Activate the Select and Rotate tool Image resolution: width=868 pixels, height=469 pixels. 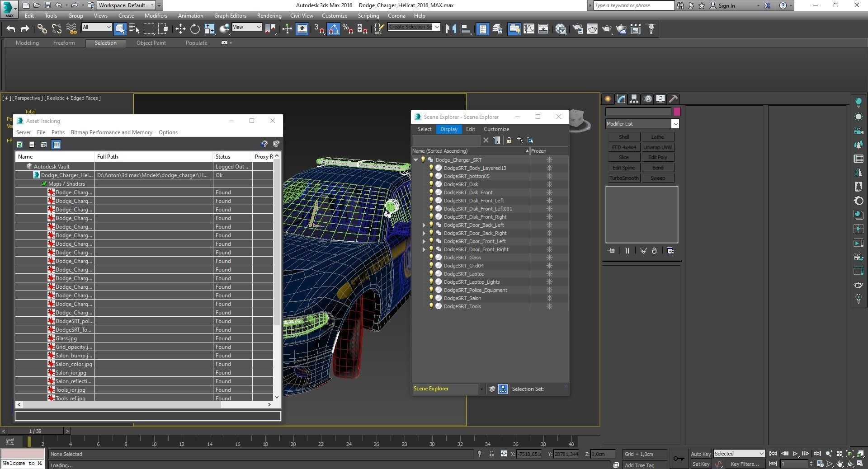click(195, 29)
